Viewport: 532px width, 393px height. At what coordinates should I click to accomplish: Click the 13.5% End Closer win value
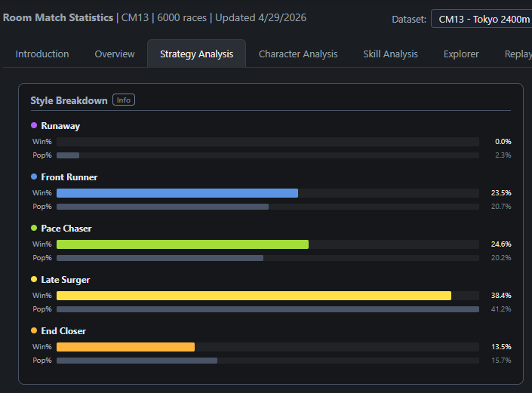coord(501,347)
